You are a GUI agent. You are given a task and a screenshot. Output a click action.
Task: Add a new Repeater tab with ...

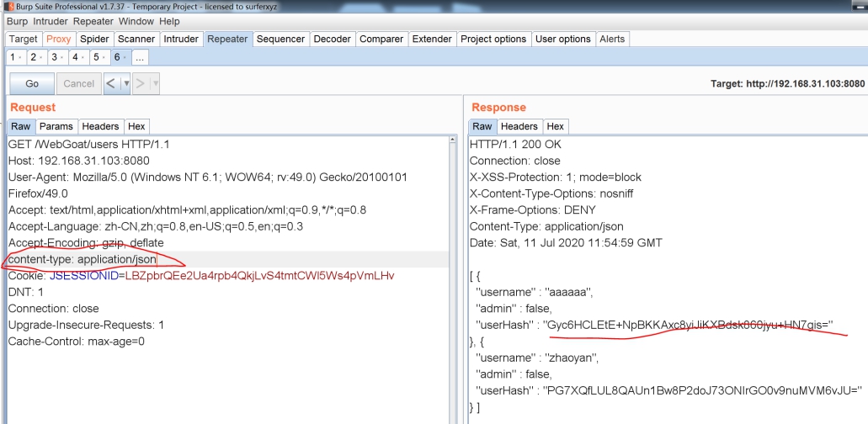click(x=140, y=57)
